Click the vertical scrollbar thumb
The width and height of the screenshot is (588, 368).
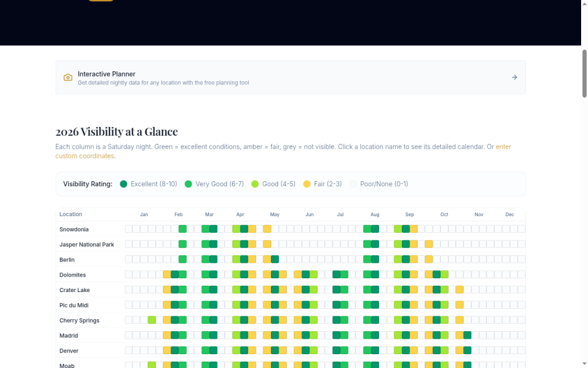click(x=585, y=74)
